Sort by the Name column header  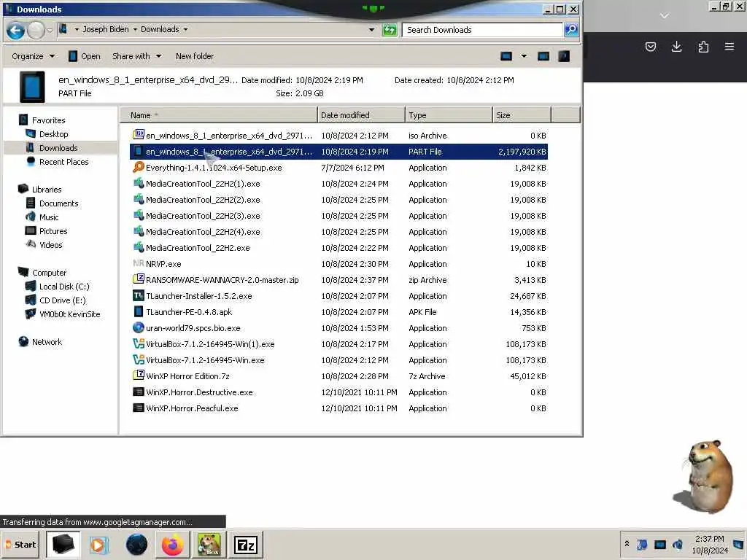218,114
